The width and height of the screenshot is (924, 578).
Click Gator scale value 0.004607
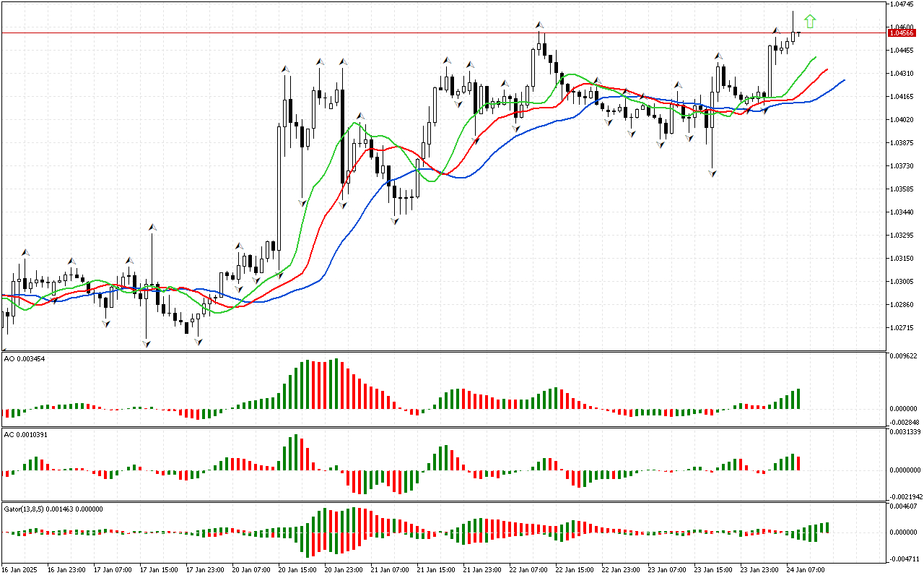[904, 507]
